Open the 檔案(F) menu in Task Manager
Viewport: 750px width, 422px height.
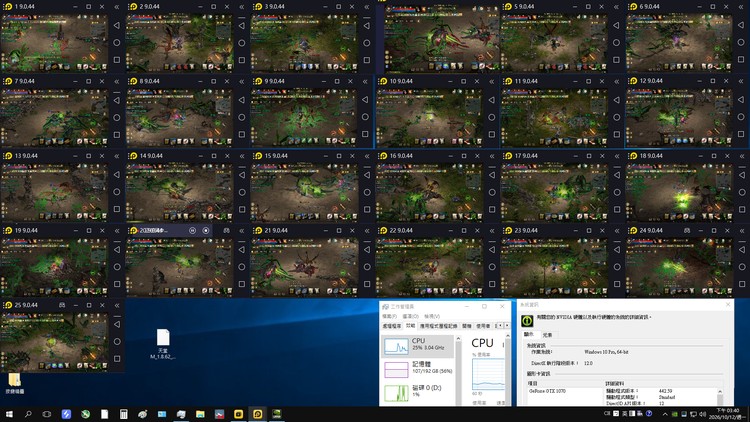pos(389,316)
